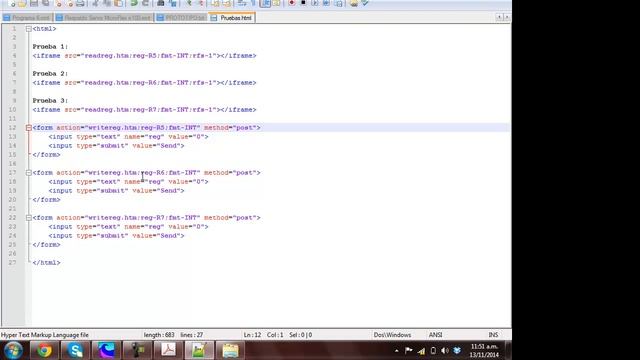Collapse the form fold on line 17
640x360 pixels.
[x=29, y=173]
